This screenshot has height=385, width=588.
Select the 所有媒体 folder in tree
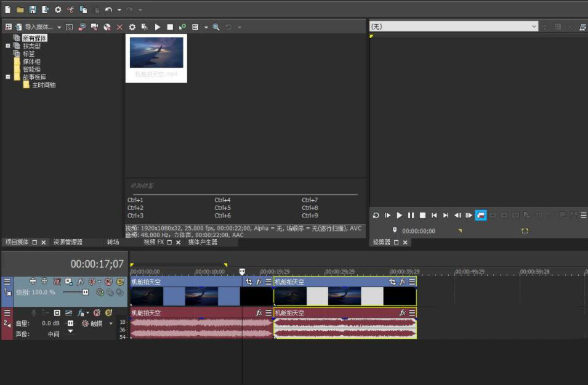click(x=34, y=38)
